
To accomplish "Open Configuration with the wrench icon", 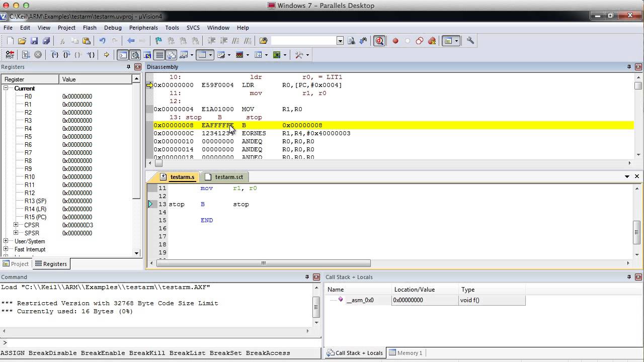I will [x=470, y=41].
